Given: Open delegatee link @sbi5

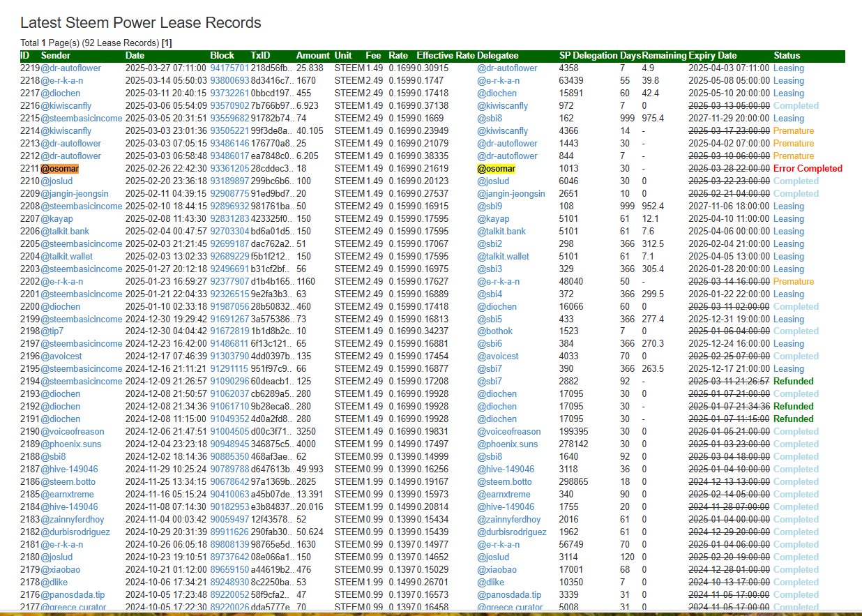Looking at the screenshot, I should point(490,320).
